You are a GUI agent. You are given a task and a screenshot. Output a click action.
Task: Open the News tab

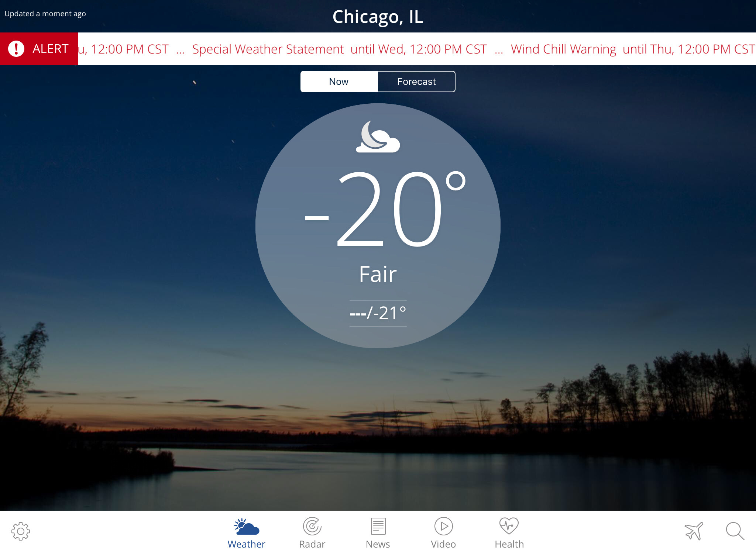pos(378,533)
